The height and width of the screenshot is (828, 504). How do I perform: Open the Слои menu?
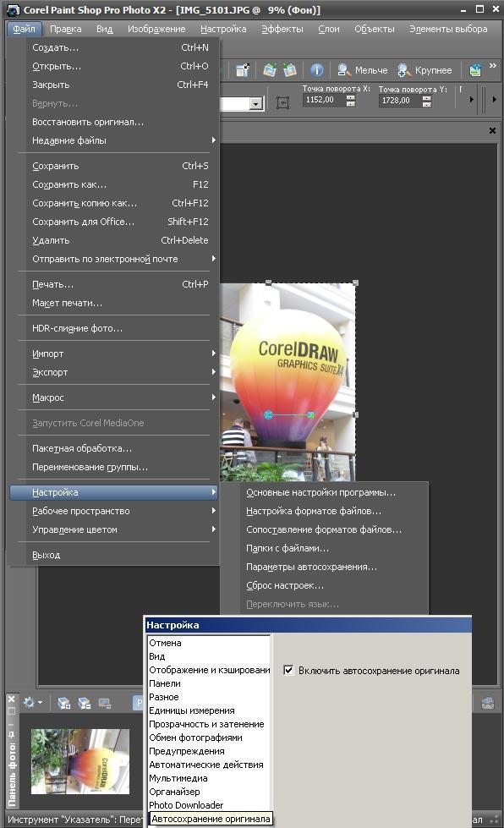tap(329, 29)
